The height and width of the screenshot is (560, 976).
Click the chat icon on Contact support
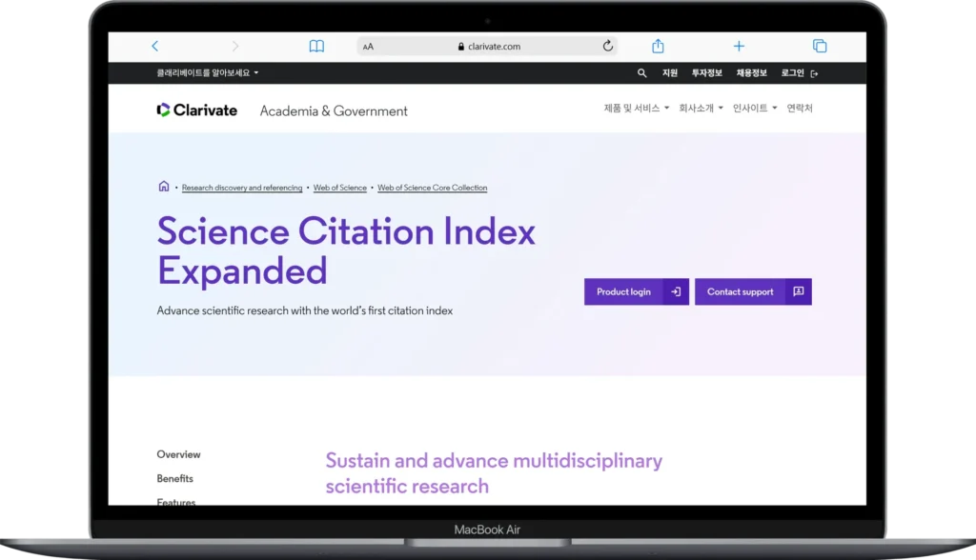pos(799,291)
